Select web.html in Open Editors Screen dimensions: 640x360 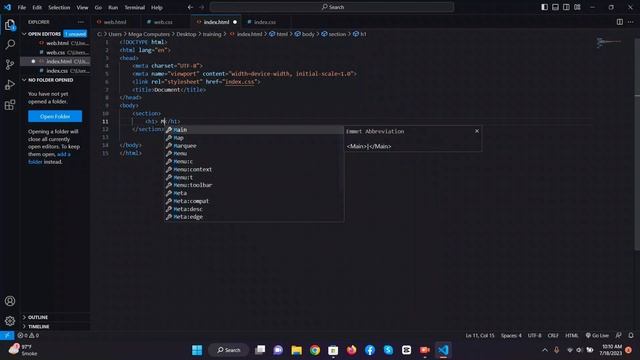click(55, 43)
